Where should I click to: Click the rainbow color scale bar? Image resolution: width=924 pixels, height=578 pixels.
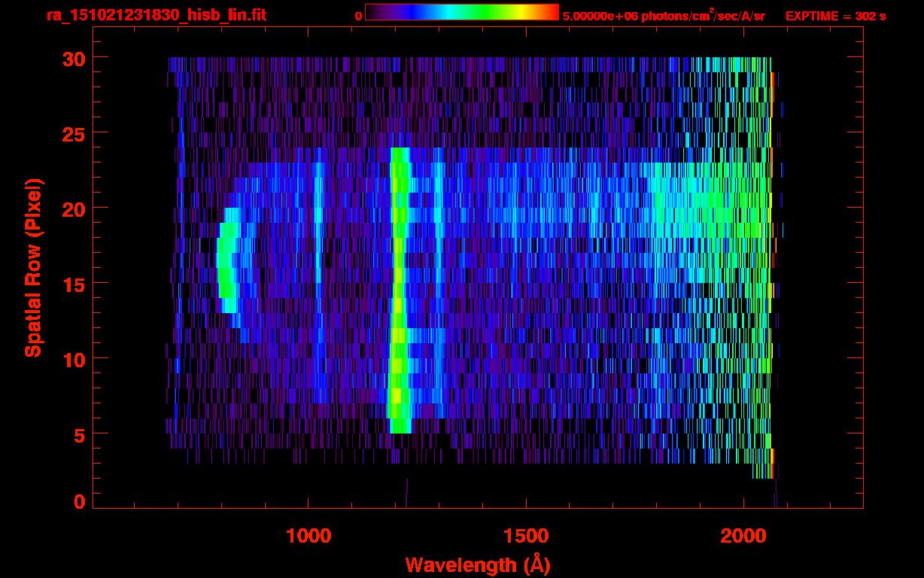click(x=462, y=12)
